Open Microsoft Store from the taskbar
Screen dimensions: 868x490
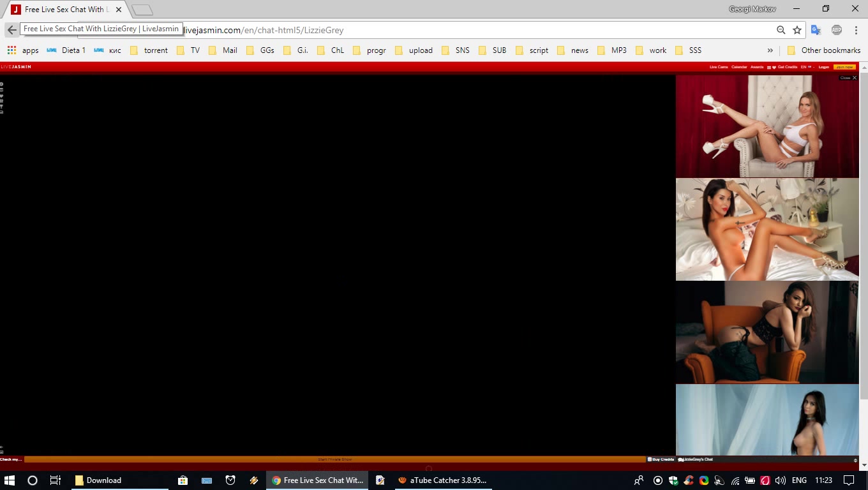click(183, 480)
